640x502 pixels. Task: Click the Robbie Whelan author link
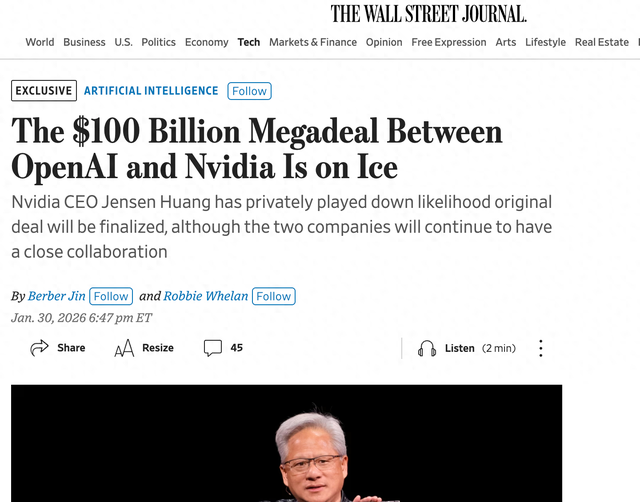pos(206,296)
